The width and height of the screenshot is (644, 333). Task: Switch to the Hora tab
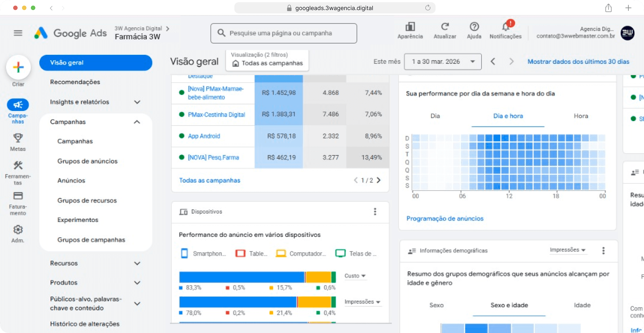(580, 116)
